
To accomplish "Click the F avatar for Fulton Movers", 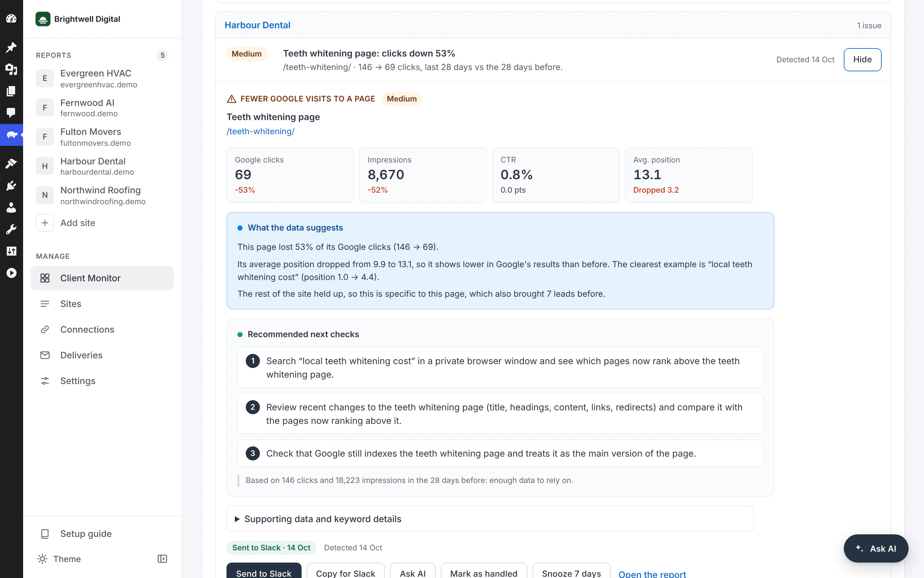I will [x=45, y=137].
